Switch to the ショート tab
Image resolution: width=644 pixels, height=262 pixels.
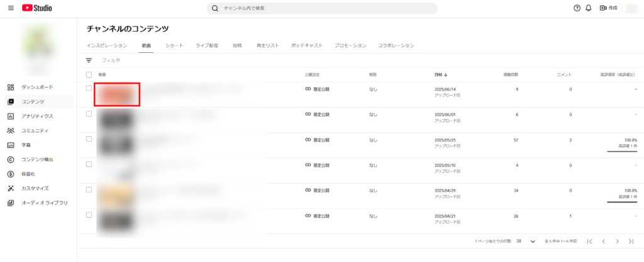[x=174, y=46]
